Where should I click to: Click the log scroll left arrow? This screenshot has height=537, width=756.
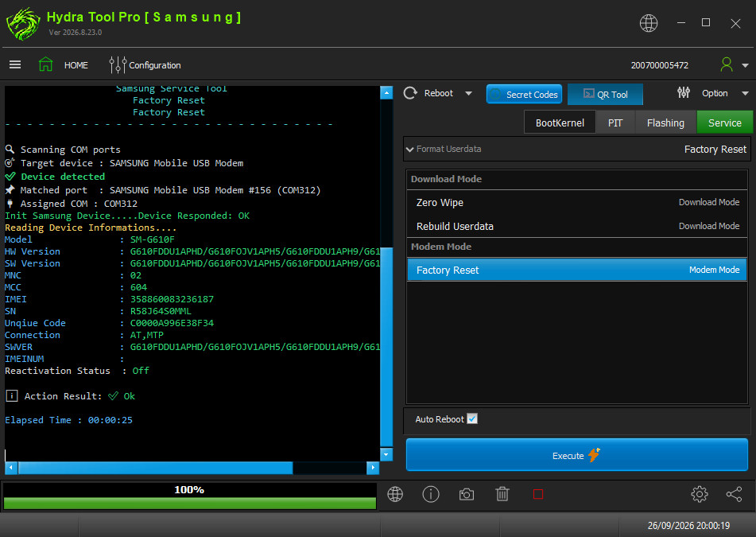(x=11, y=468)
